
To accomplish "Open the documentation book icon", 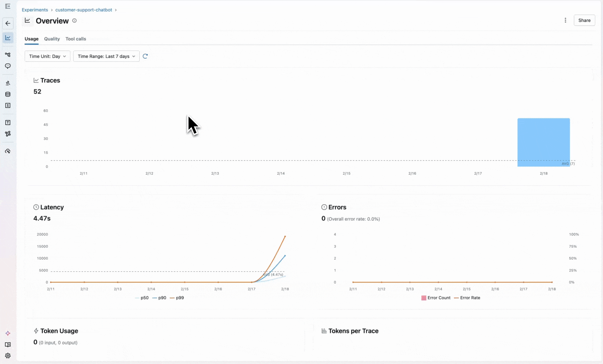I will [8, 344].
